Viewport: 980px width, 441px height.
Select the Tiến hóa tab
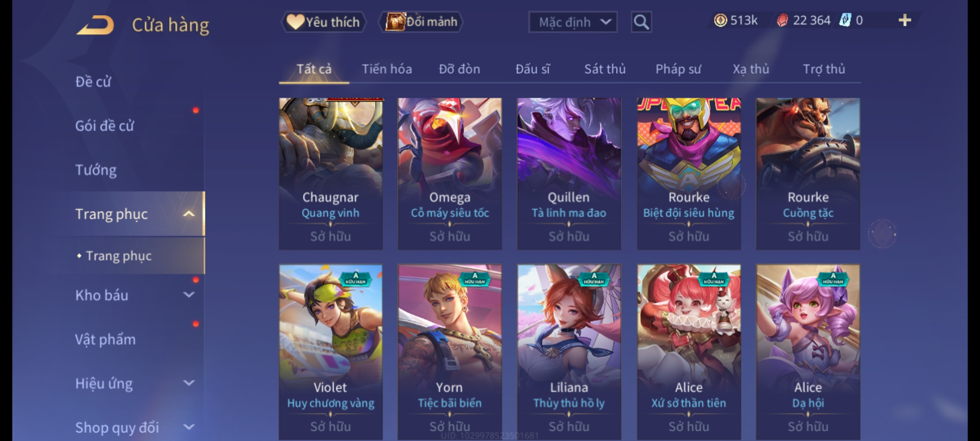(387, 69)
